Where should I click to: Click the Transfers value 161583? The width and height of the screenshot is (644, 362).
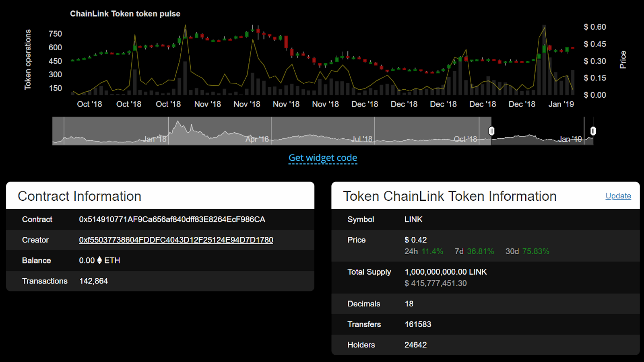(418, 324)
